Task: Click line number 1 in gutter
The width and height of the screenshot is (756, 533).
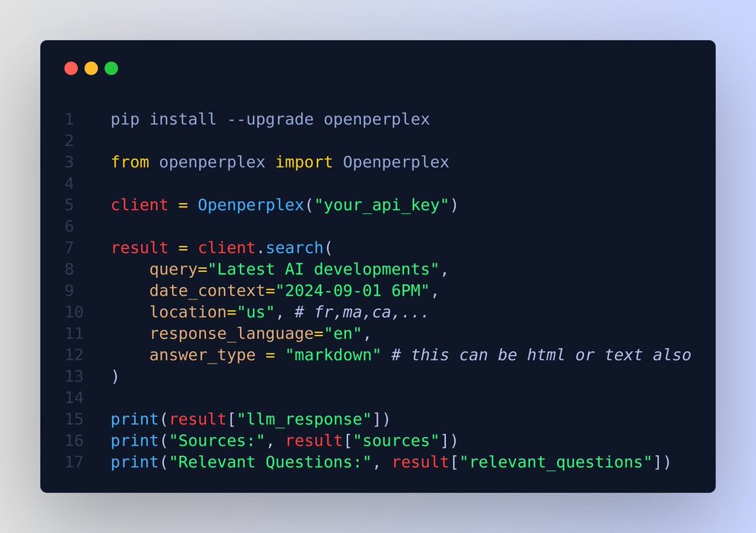Action: pos(69,120)
